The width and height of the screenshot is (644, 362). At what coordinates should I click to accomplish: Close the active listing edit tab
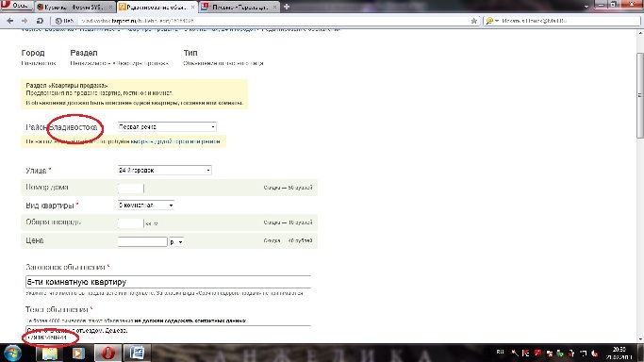192,7
